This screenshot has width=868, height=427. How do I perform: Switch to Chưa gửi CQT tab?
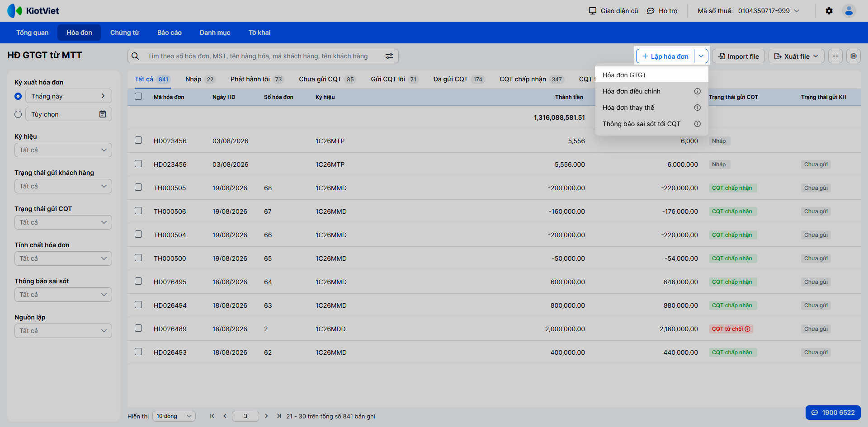pyautogui.click(x=327, y=79)
